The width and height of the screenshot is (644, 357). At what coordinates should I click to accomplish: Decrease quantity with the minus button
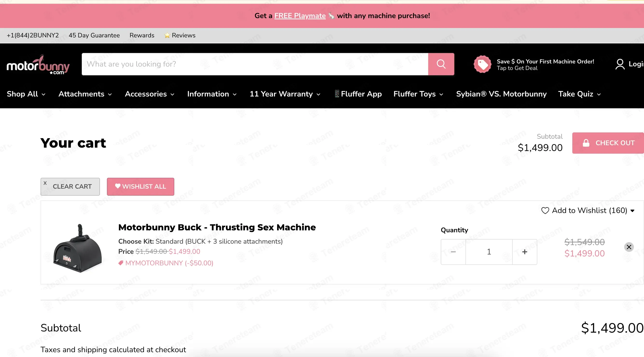pyautogui.click(x=453, y=252)
